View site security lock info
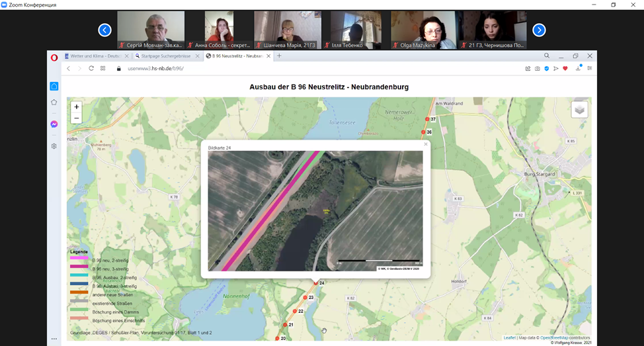Image resolution: width=644 pixels, height=346 pixels. click(x=119, y=69)
